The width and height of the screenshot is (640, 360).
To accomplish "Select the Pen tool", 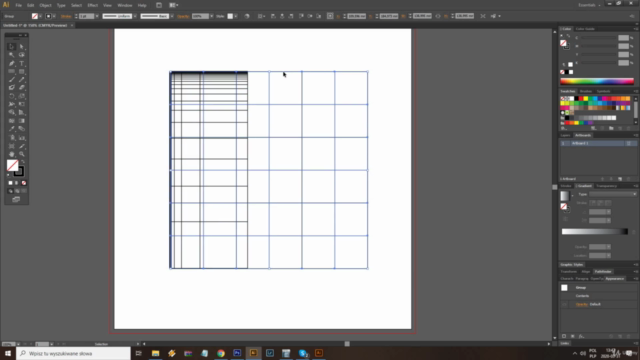I will [11, 63].
